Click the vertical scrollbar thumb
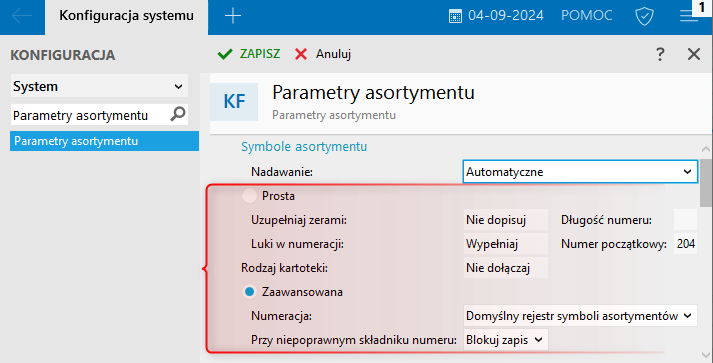 point(706,182)
